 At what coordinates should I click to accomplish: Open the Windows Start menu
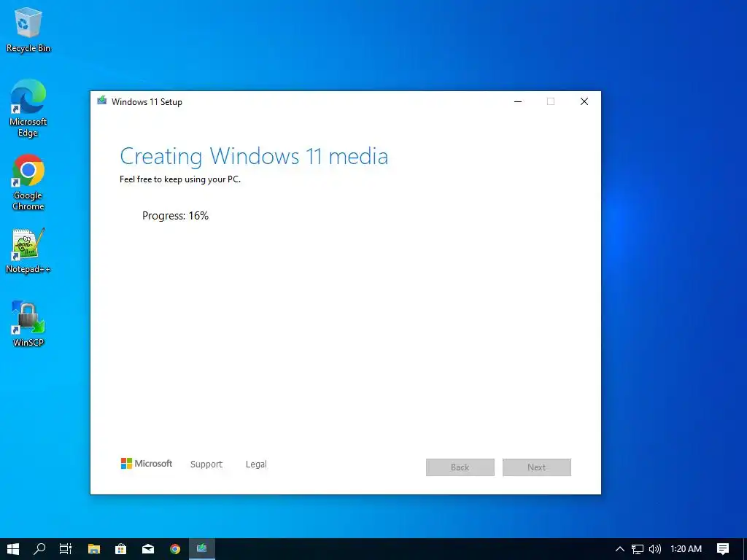coord(13,549)
